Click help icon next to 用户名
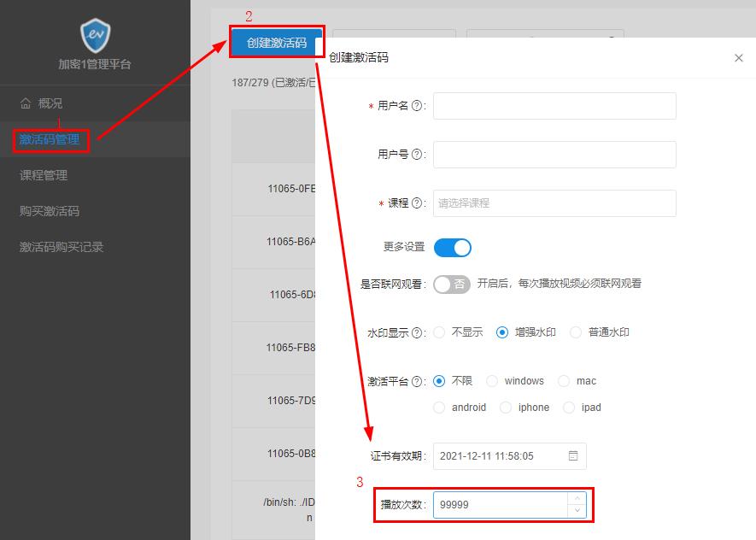756x540 pixels. tap(418, 106)
